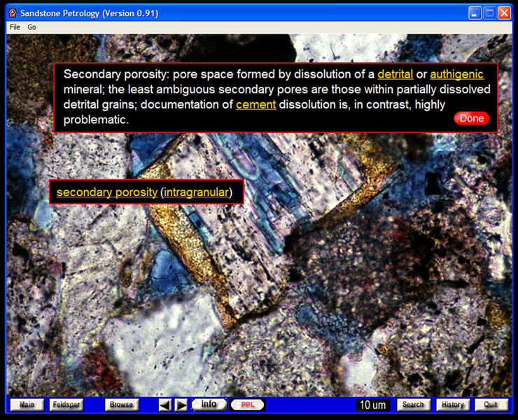
Task: Maximize the Sandstone Petrology window
Action: pyautogui.click(x=489, y=13)
